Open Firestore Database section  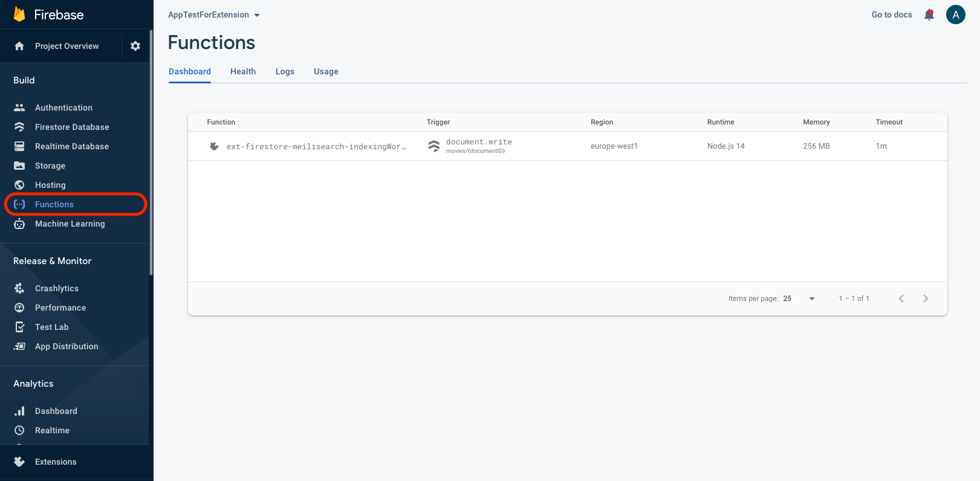pos(72,127)
